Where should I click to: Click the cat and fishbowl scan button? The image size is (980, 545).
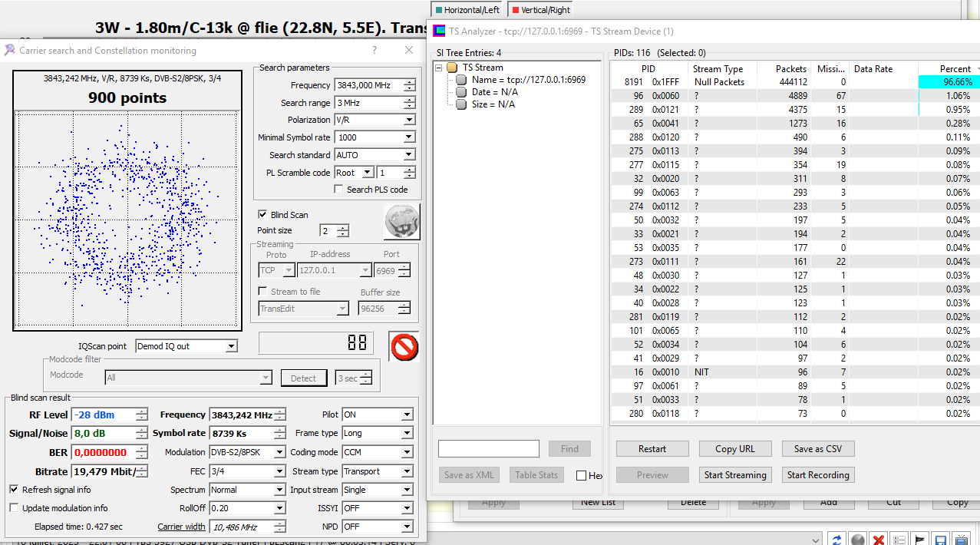click(401, 223)
